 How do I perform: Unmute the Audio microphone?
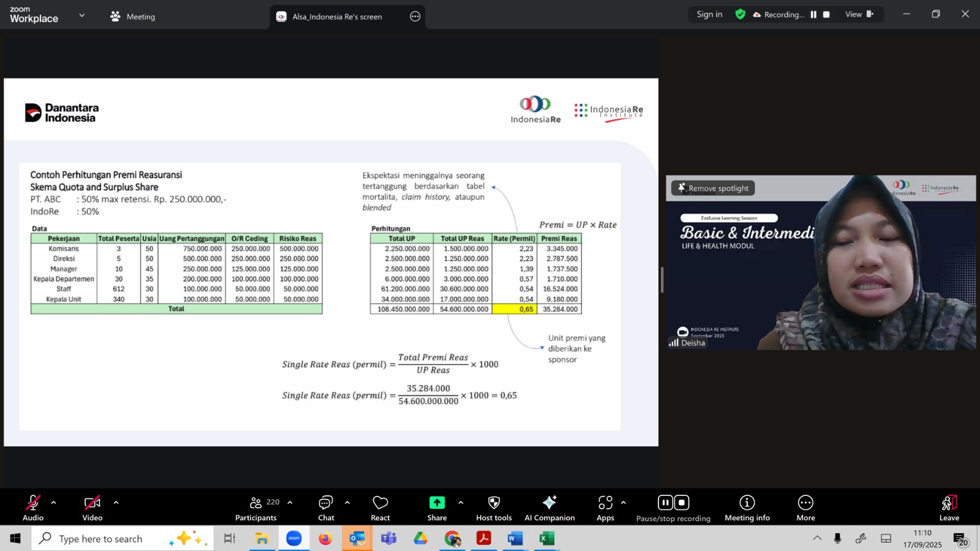33,508
